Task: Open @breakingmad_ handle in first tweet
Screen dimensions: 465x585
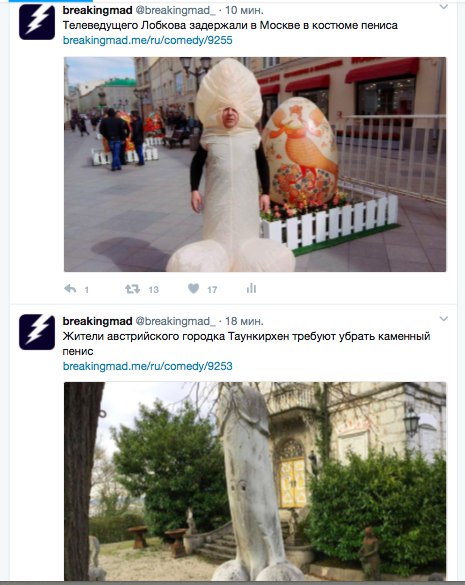Action: (x=175, y=10)
